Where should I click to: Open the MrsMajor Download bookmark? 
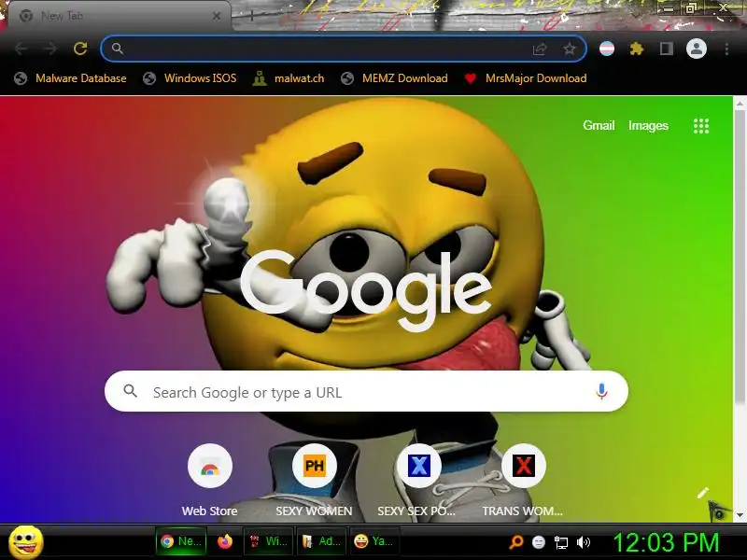pos(526,78)
